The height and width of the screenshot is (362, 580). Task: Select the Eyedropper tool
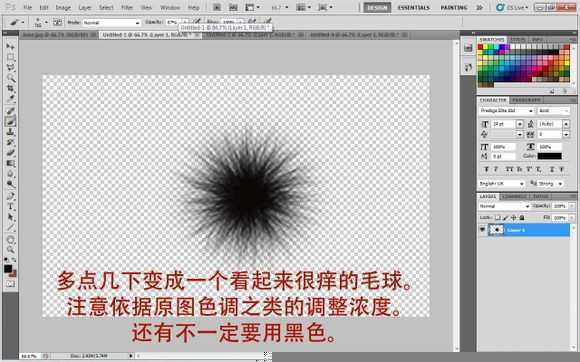[10, 99]
